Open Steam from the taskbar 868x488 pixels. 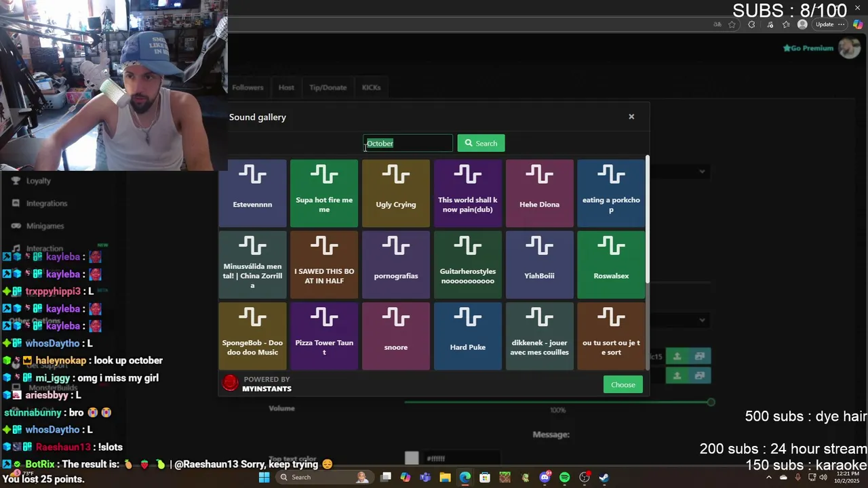point(604,477)
